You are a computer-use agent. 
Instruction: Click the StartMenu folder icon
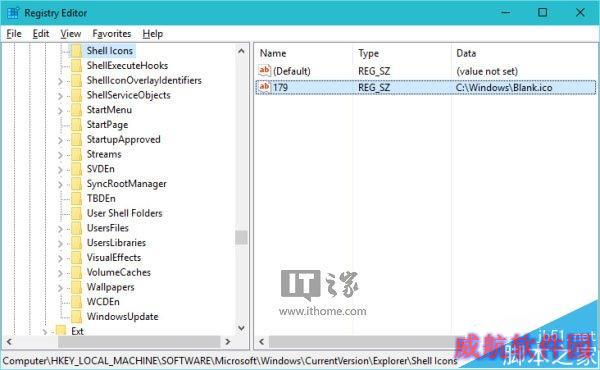coord(77,110)
